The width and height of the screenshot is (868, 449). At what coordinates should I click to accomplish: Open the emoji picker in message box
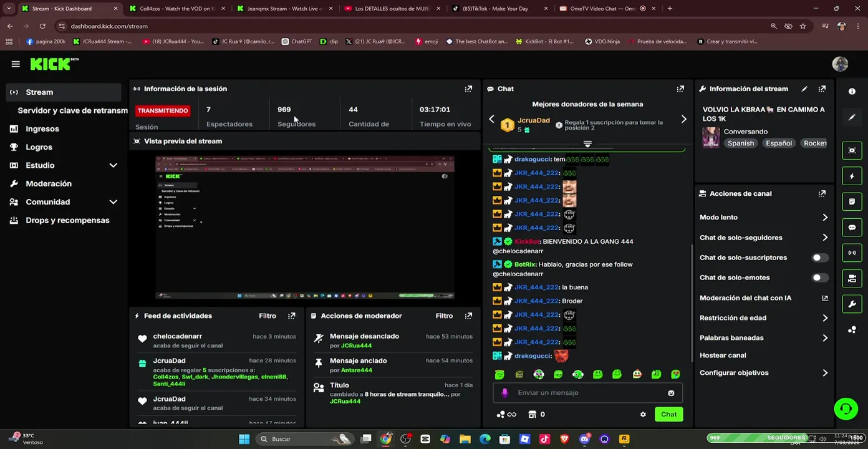(x=671, y=393)
